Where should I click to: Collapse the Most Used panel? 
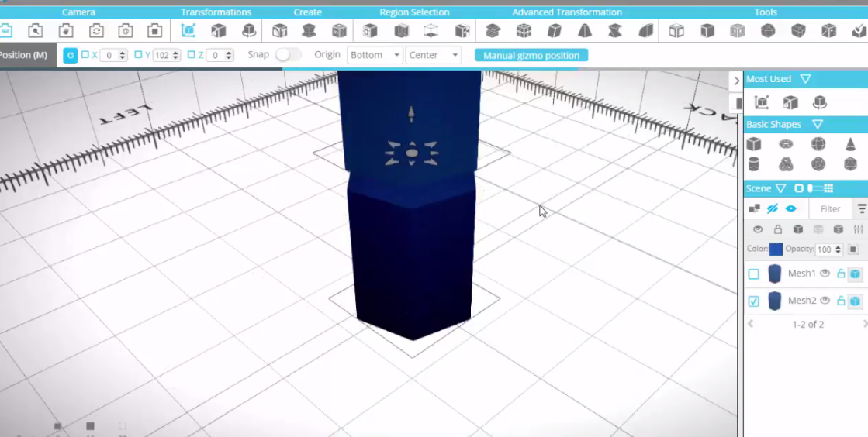tap(805, 79)
